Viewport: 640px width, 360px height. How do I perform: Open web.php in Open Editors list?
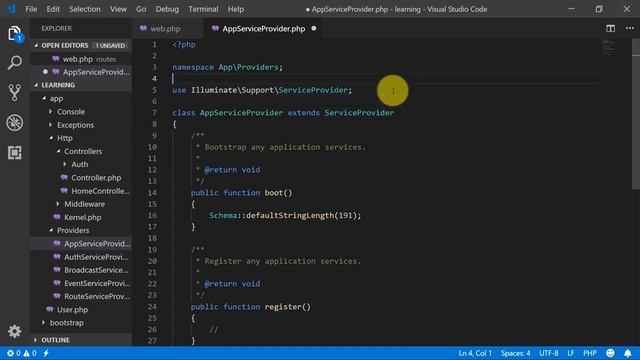click(x=81, y=59)
